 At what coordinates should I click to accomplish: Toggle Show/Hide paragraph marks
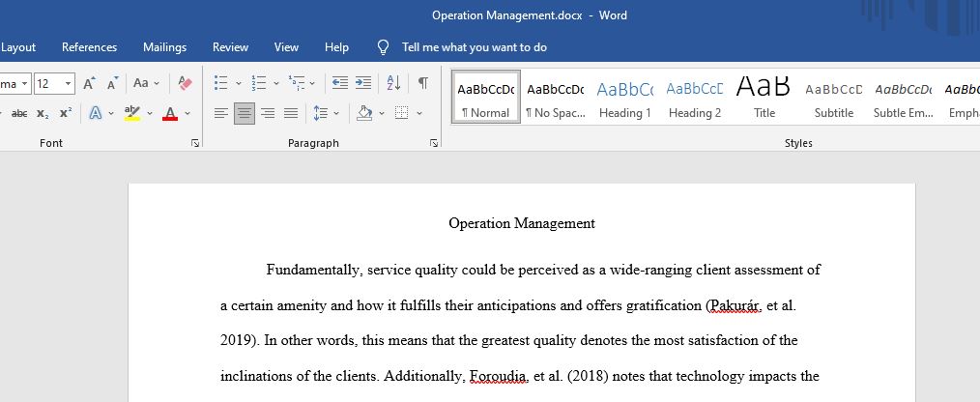[423, 83]
